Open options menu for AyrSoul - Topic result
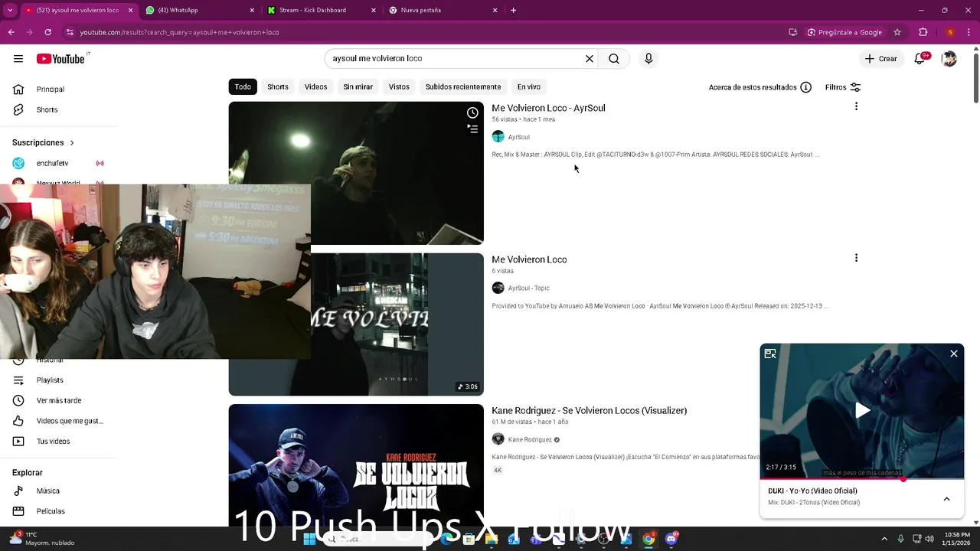The height and width of the screenshot is (551, 980). (856, 258)
